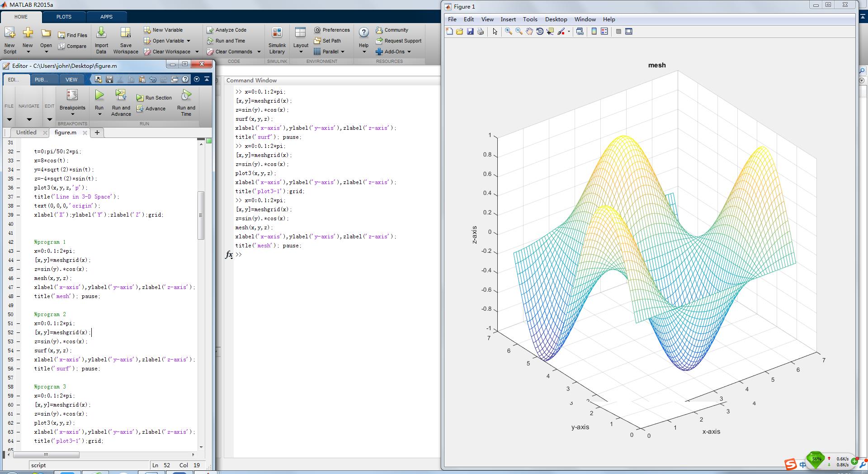The height and width of the screenshot is (474, 868).
Task: Click Hide Plot Tools icon in Figure 1
Action: point(618,31)
